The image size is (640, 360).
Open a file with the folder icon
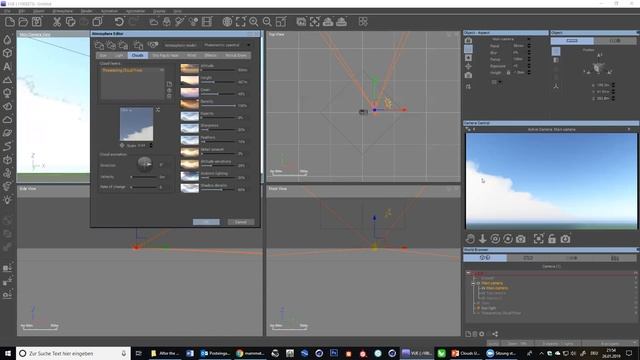23,22
